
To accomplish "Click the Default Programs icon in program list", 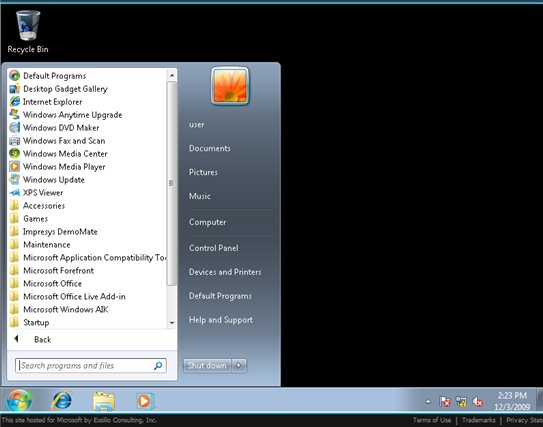I will 15,75.
